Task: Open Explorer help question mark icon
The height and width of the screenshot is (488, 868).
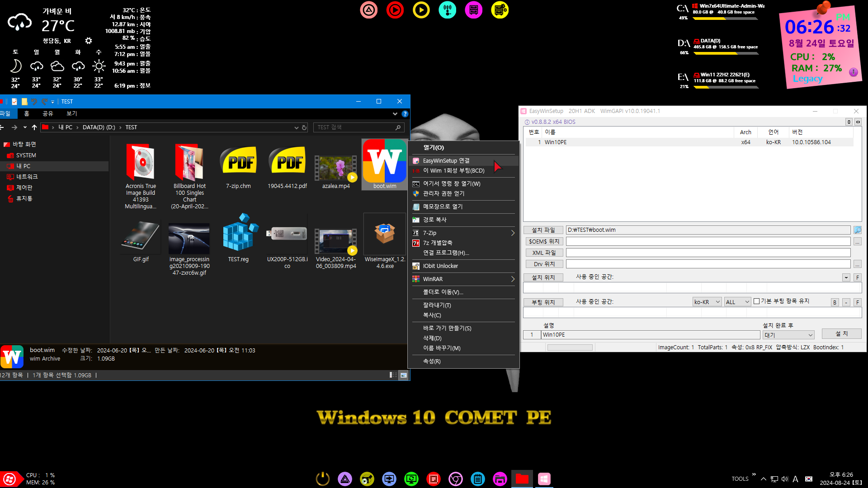Action: tap(405, 114)
